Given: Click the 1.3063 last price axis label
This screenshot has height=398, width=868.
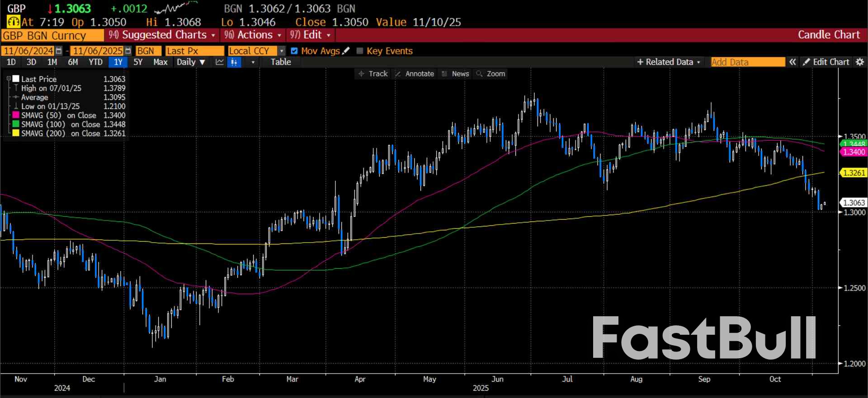Looking at the screenshot, I should click(854, 203).
